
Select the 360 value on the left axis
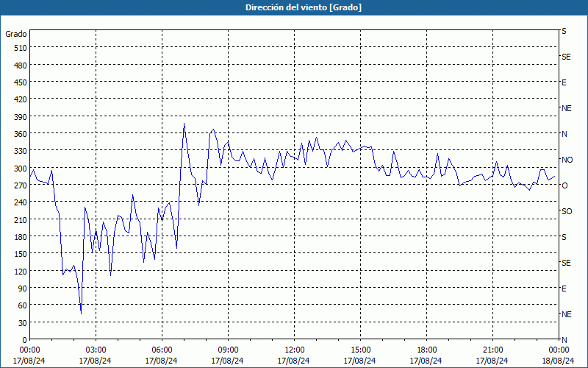(19, 134)
